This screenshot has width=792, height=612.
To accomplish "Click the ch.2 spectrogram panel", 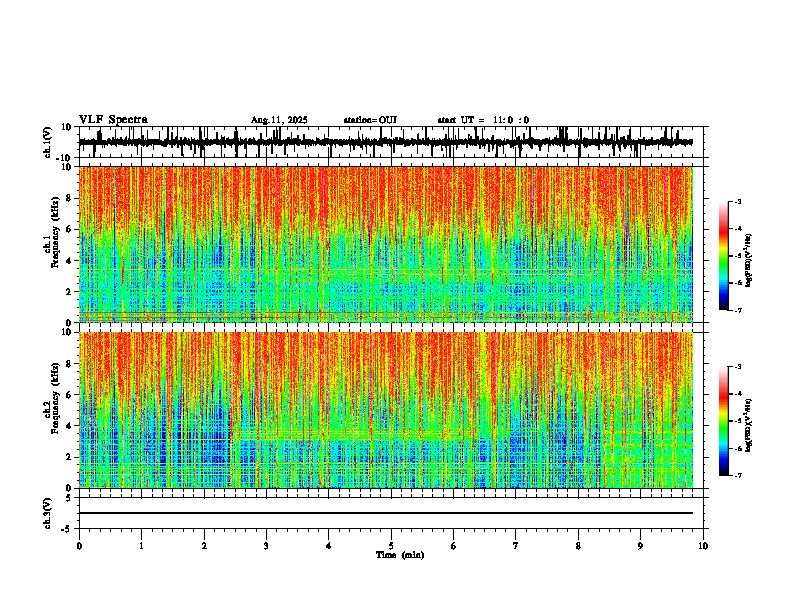I will 386,410.
